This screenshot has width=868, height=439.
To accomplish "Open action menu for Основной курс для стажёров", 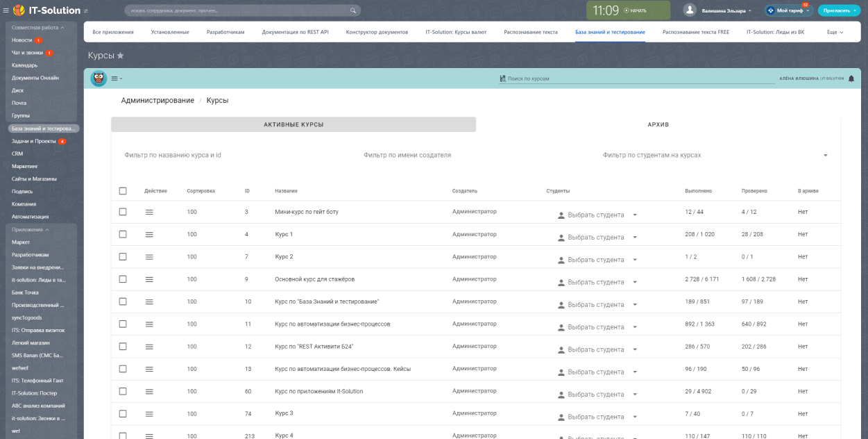I will click(x=149, y=279).
